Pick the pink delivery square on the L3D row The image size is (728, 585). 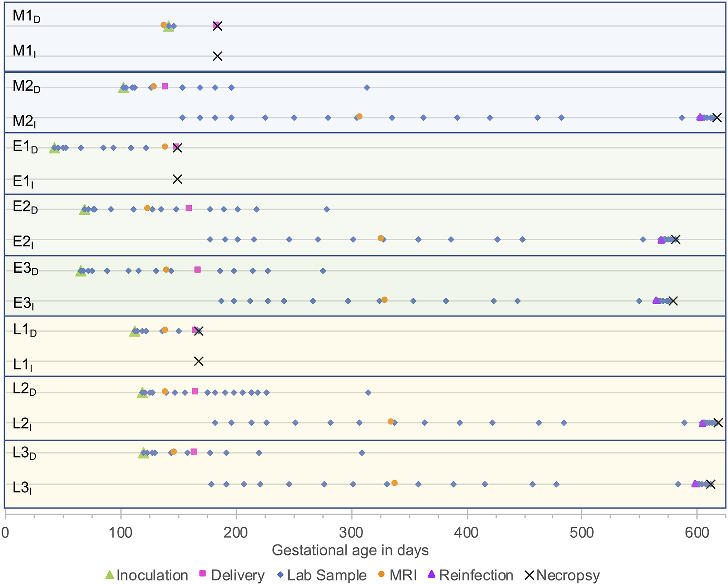coord(194,451)
